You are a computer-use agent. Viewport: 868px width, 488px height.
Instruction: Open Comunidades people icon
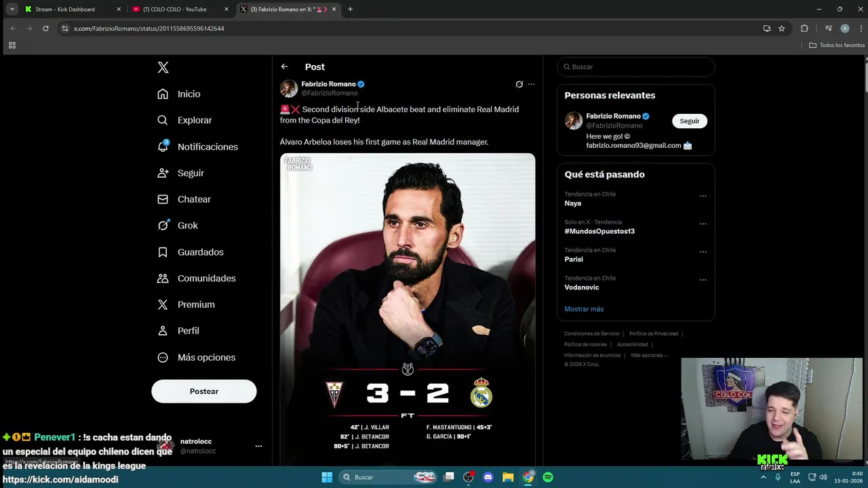coord(163,278)
